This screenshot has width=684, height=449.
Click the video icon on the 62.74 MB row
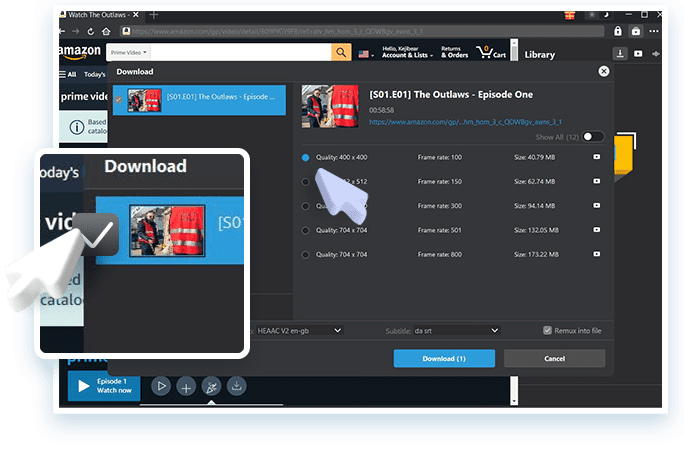(596, 181)
